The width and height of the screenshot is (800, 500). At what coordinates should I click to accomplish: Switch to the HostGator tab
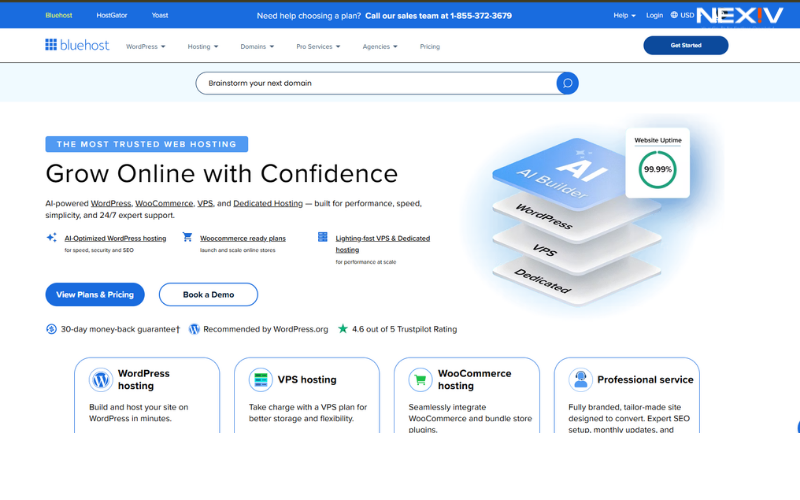click(112, 15)
